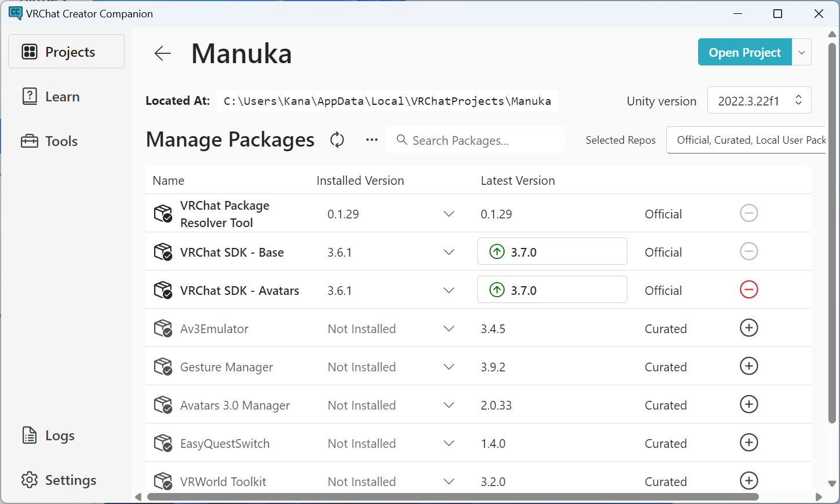This screenshot has width=840, height=504.
Task: Add the Avatars 3.0 Manager package
Action: pos(749,404)
